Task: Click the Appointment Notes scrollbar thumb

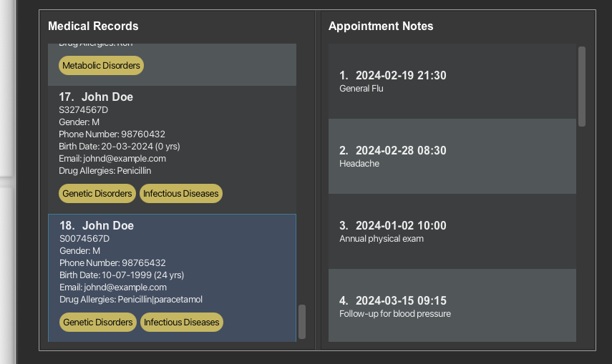Action: point(581,87)
